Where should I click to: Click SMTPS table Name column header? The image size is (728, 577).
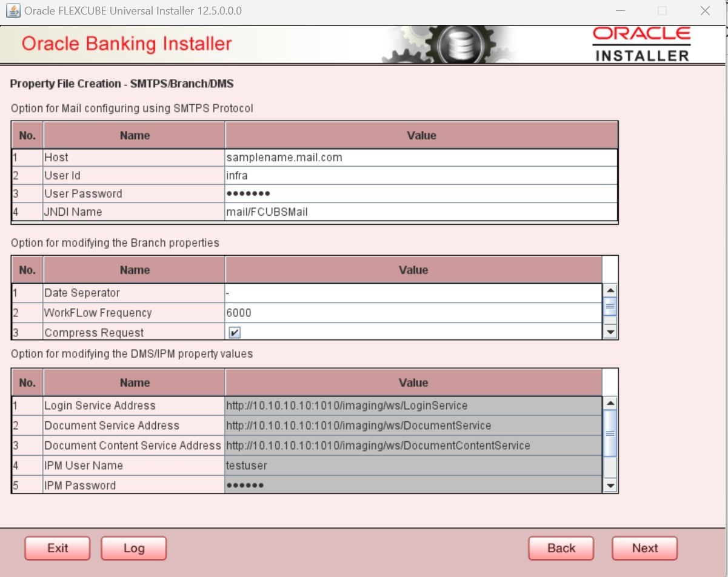point(134,135)
